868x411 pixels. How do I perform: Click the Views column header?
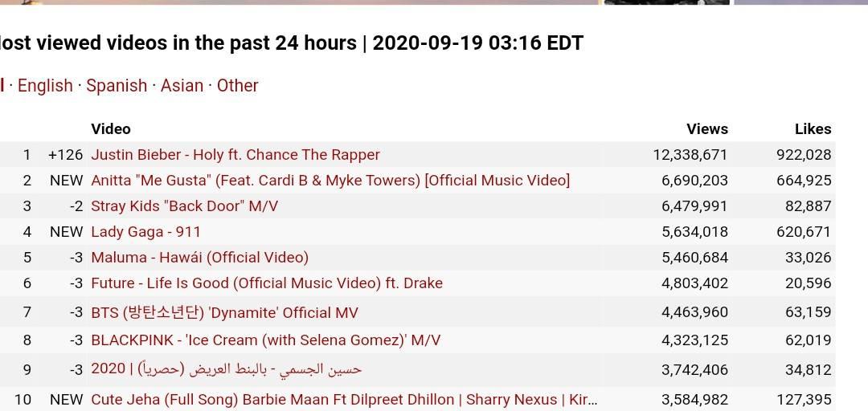pos(707,129)
